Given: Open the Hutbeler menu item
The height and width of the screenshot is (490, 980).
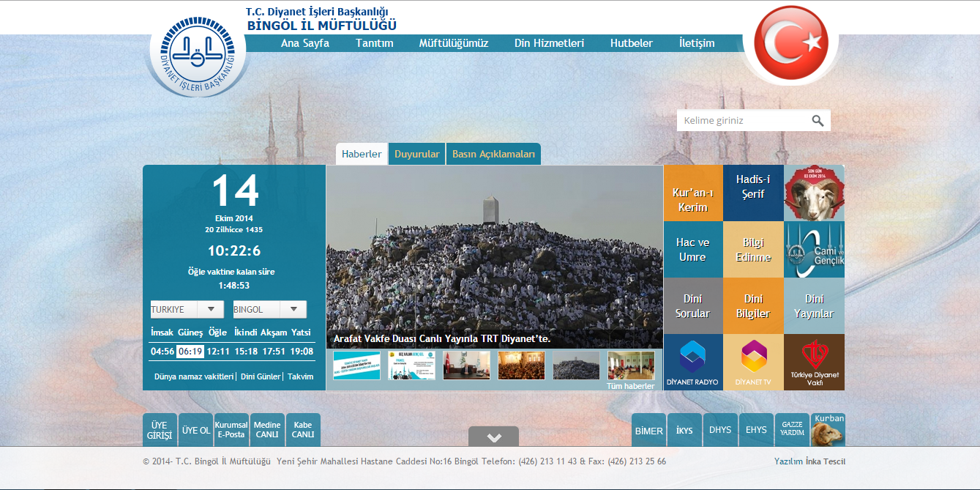Looking at the screenshot, I should tap(631, 43).
